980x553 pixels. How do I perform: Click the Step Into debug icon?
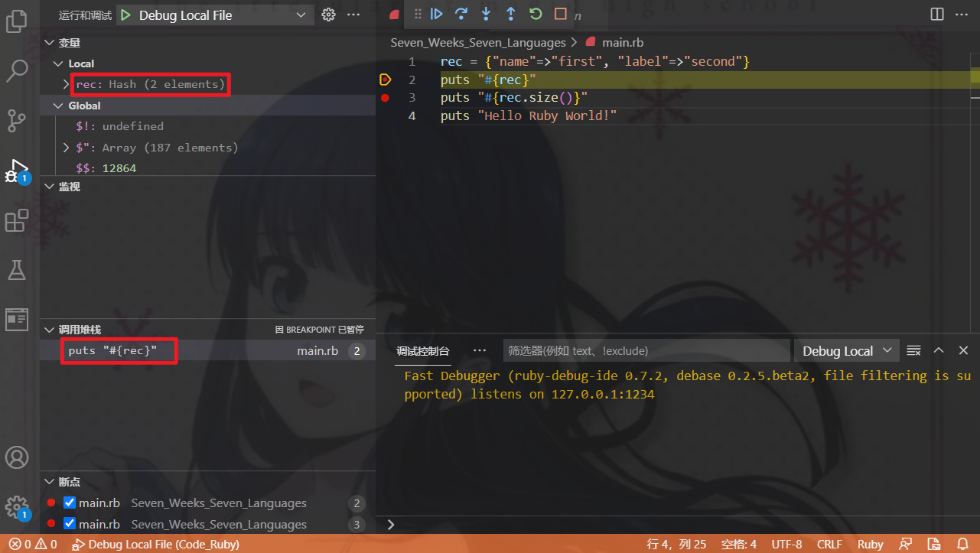click(485, 14)
